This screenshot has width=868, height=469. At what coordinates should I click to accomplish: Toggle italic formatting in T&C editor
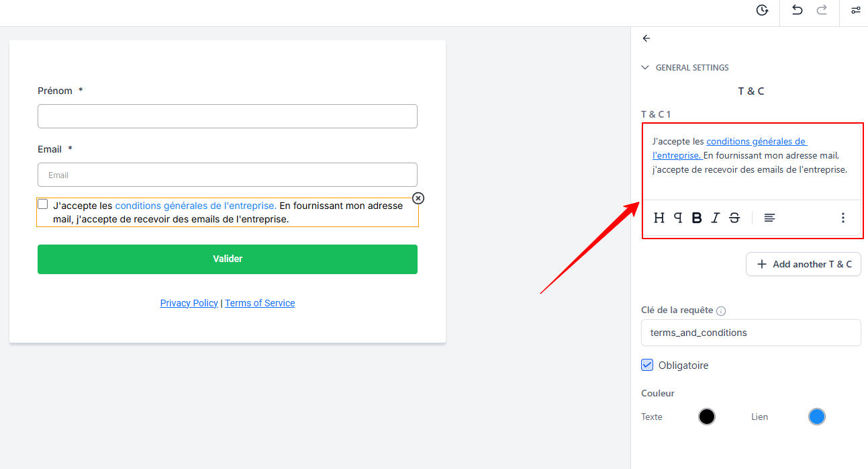point(716,218)
